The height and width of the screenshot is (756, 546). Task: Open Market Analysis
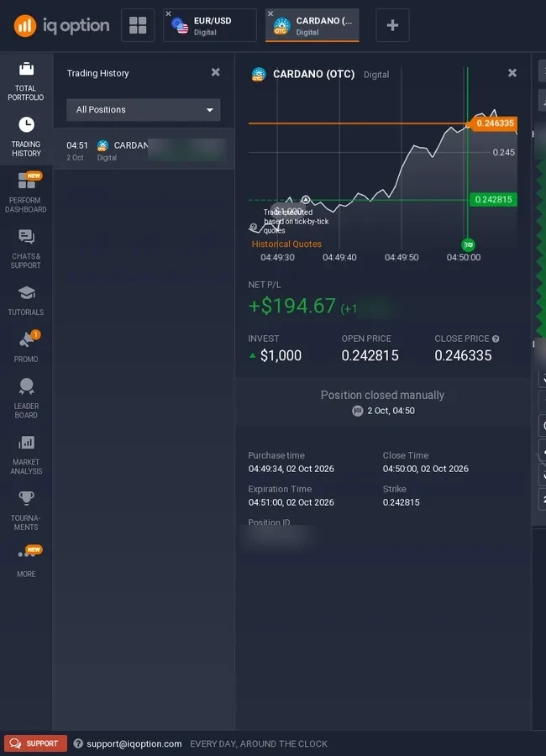tap(26, 454)
